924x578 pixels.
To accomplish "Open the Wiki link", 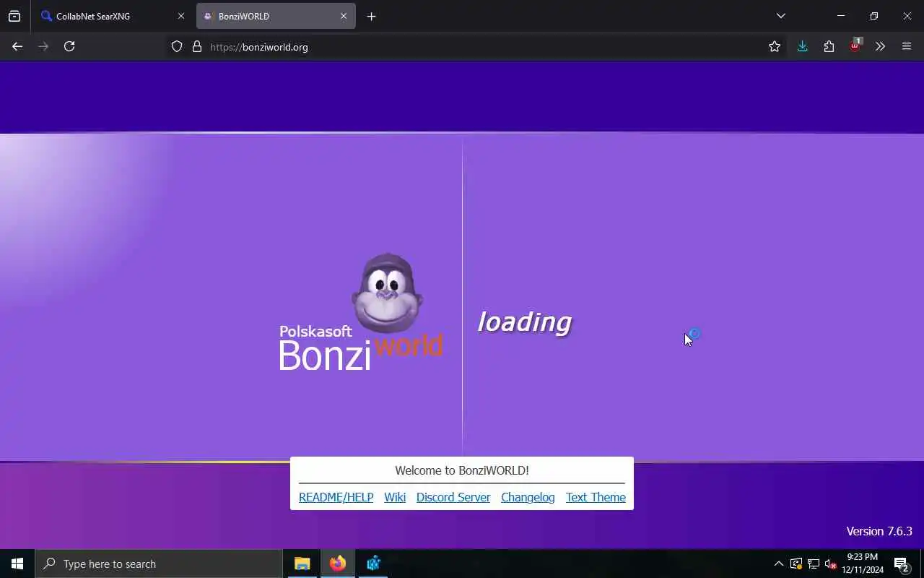I will tap(395, 497).
